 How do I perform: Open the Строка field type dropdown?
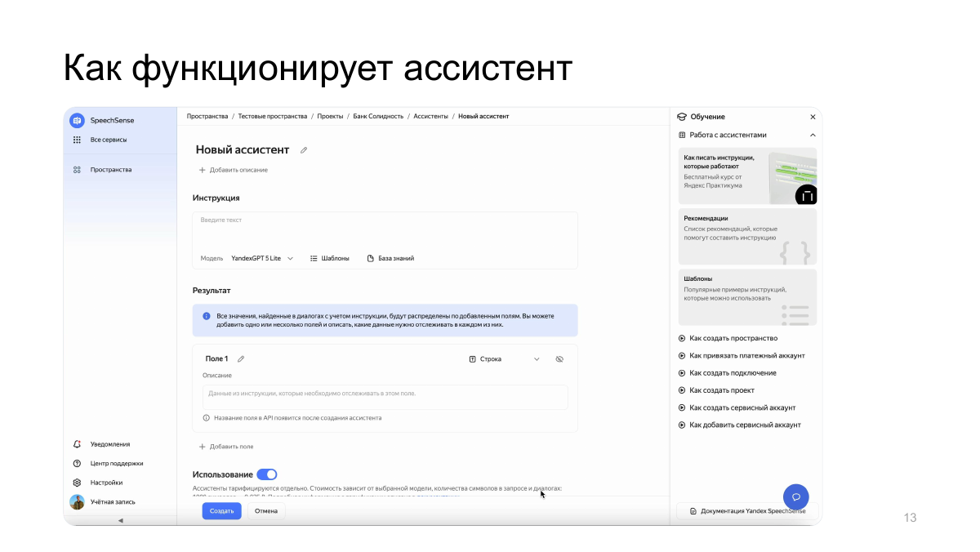click(505, 359)
